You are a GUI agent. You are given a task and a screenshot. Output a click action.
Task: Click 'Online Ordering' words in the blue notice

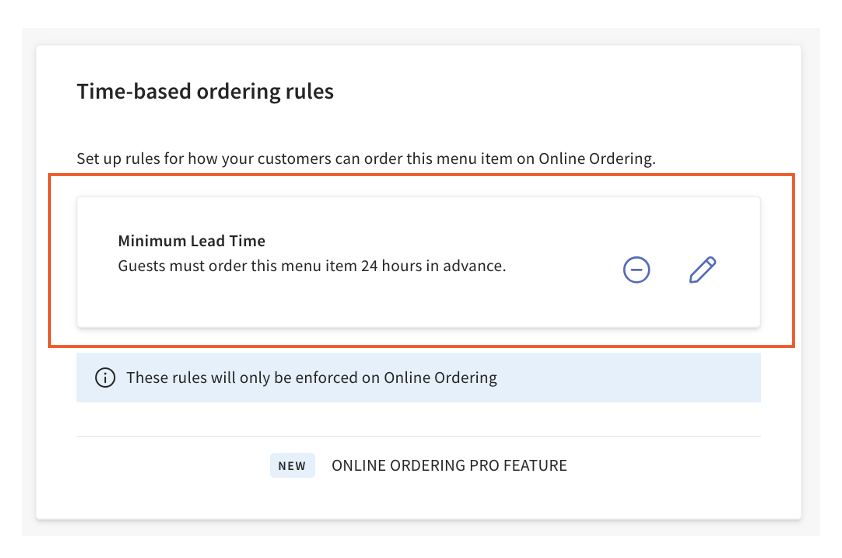tap(440, 378)
